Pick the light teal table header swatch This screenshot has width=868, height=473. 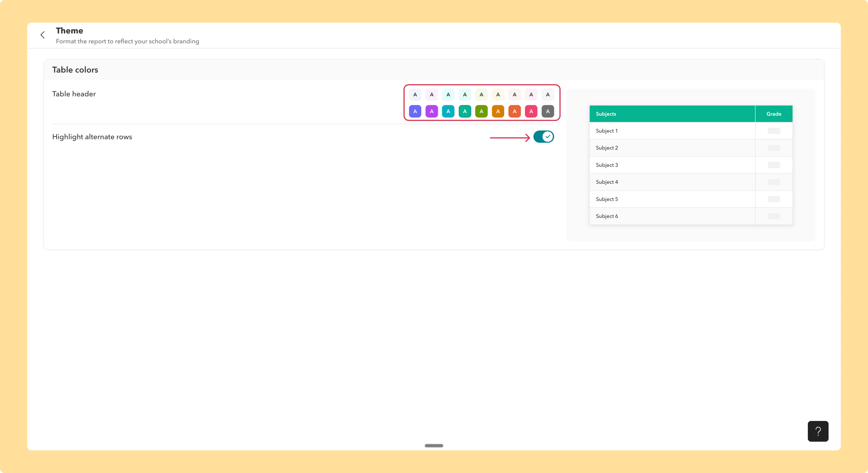point(465,95)
